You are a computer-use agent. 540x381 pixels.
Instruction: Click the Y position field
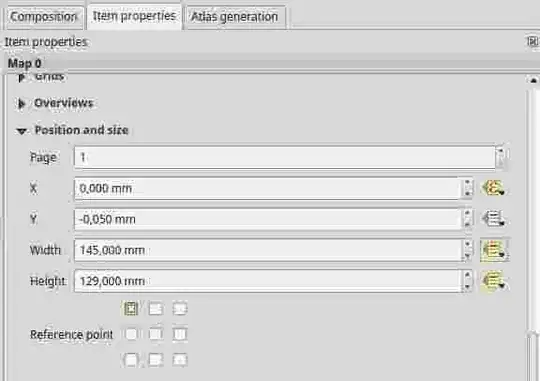pos(267,219)
